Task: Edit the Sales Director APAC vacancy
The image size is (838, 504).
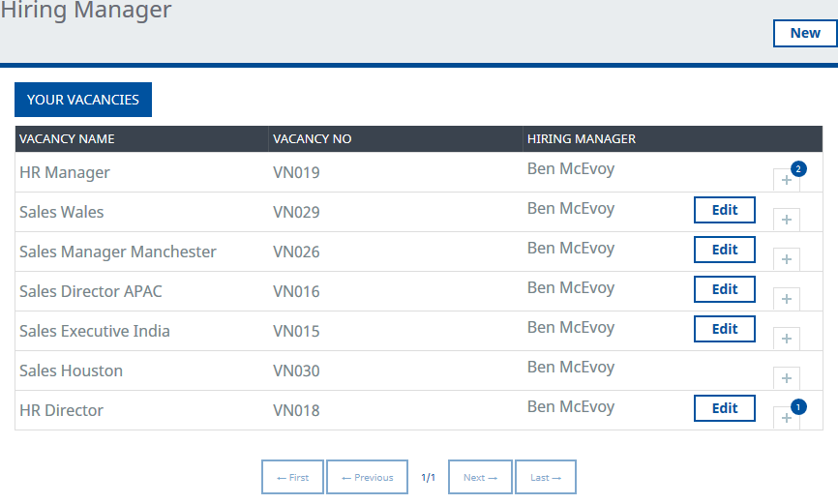Action: [x=724, y=289]
